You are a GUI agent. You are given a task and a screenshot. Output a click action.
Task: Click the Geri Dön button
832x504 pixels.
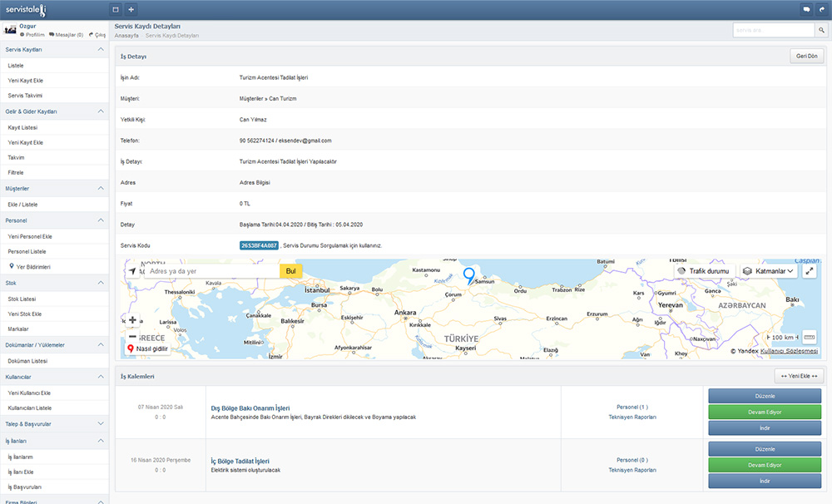click(x=806, y=57)
